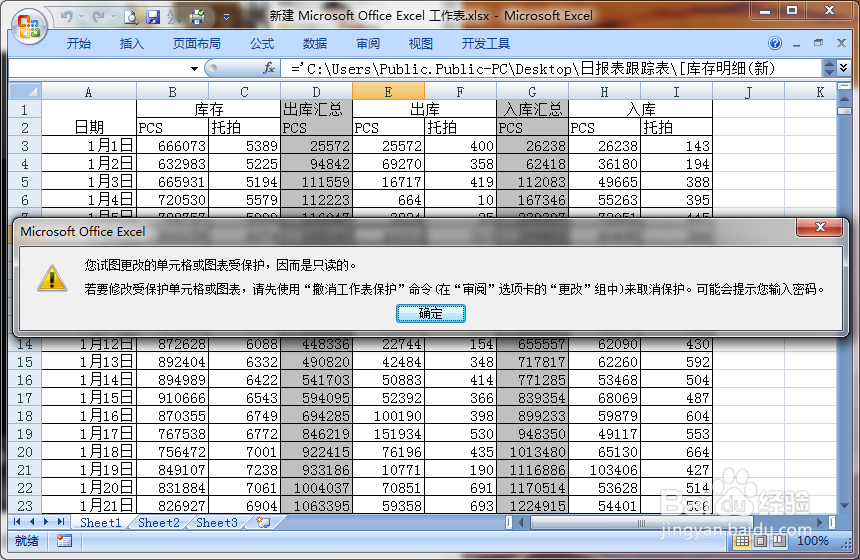Select cell with value 151934
This screenshot has height=560, width=860.
coord(388,433)
